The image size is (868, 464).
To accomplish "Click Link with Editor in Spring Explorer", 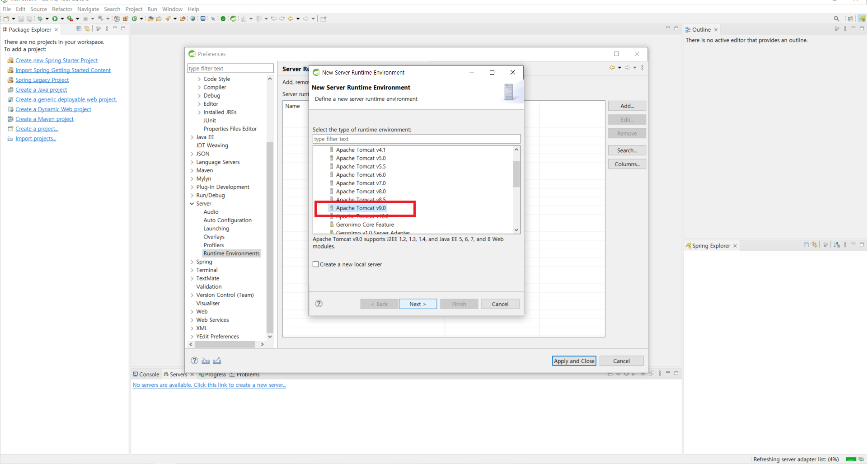I will coord(814,245).
